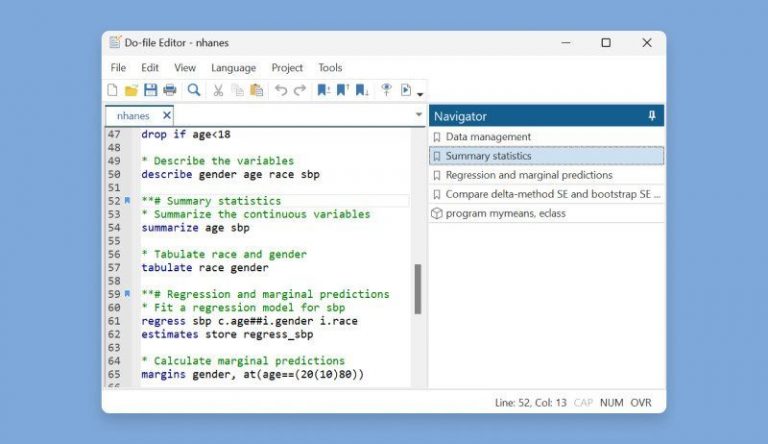Open the Tools menu
Viewport: 768px width, 444px height.
(x=330, y=68)
